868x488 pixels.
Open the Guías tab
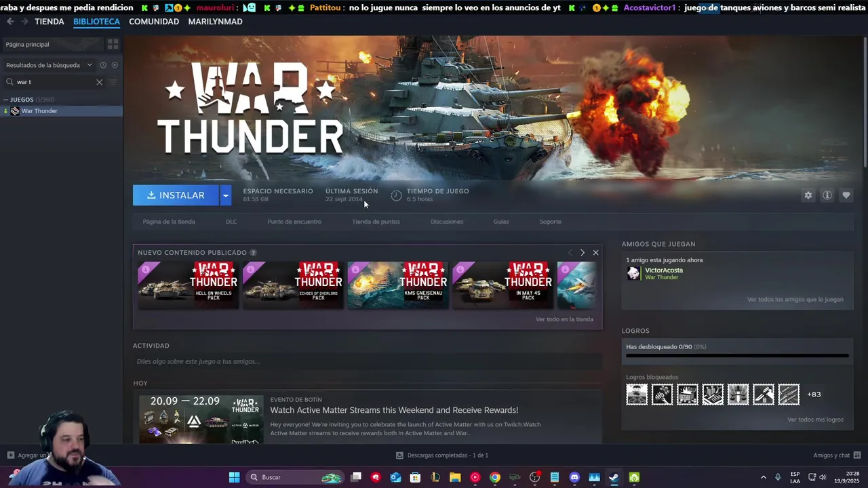[x=501, y=222]
